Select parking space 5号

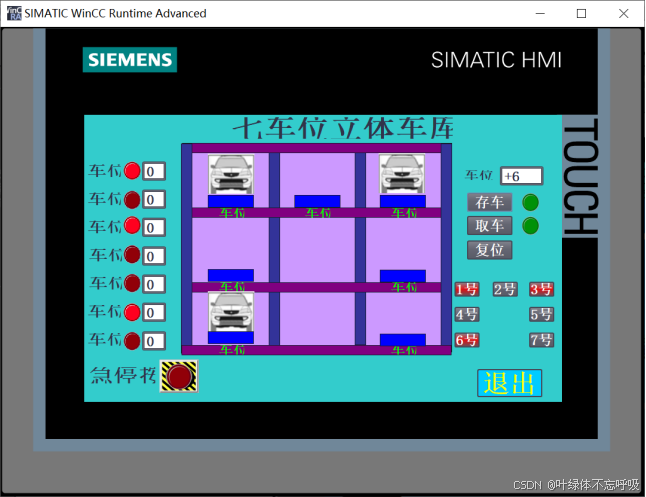[541, 315]
